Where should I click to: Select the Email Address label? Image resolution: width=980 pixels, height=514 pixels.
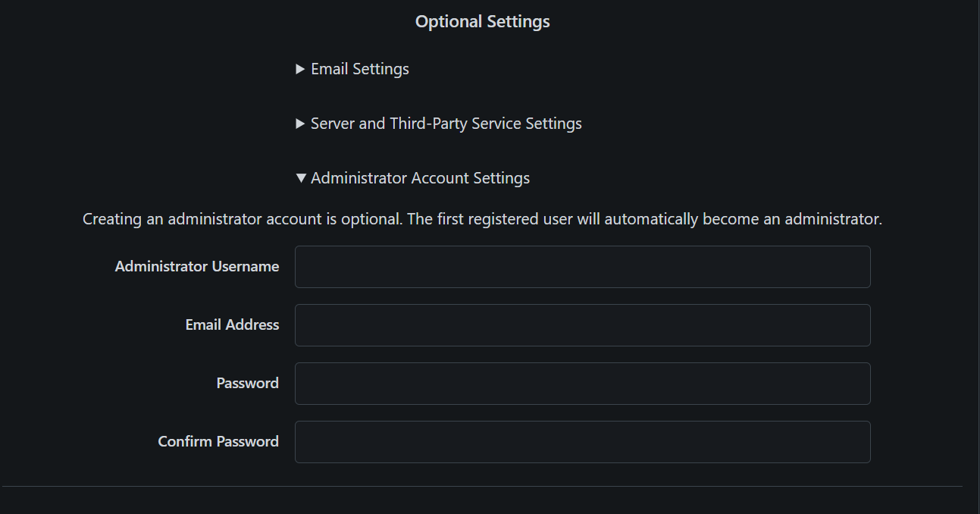coord(232,324)
